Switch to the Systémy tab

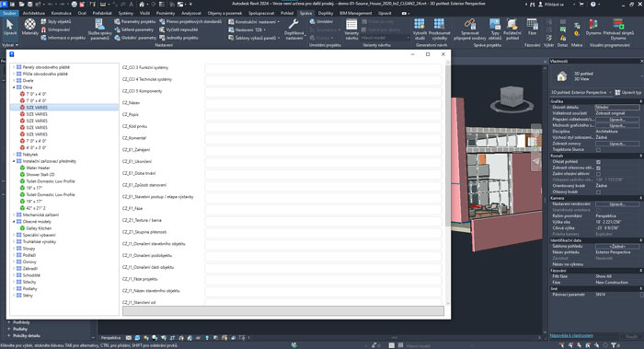click(x=126, y=13)
